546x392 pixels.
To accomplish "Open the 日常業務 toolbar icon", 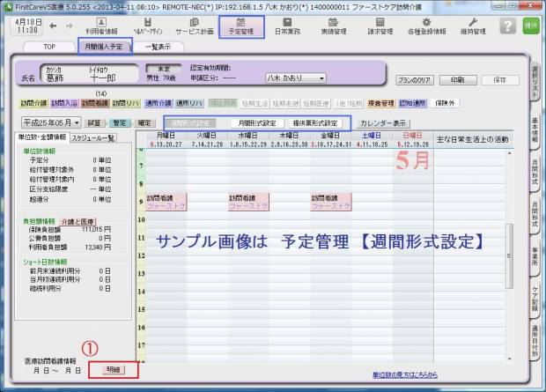I will (x=290, y=24).
